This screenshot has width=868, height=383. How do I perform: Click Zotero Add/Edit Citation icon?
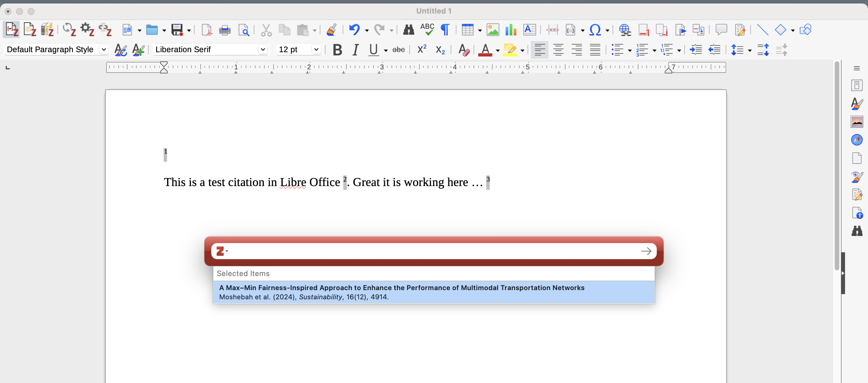pos(12,30)
